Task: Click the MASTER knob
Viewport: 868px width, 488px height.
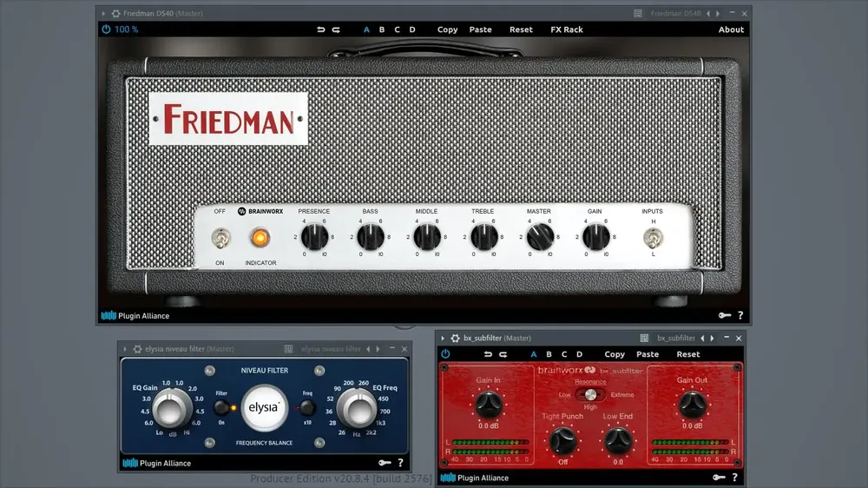Action: point(540,238)
